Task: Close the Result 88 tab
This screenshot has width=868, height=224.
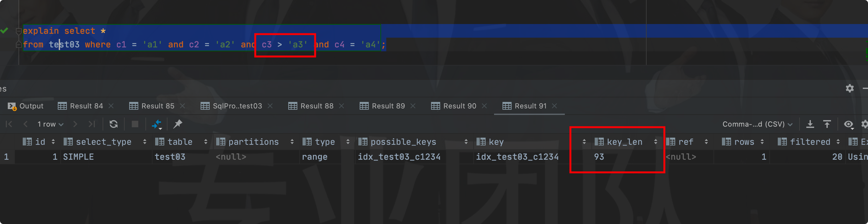Action: 341,106
